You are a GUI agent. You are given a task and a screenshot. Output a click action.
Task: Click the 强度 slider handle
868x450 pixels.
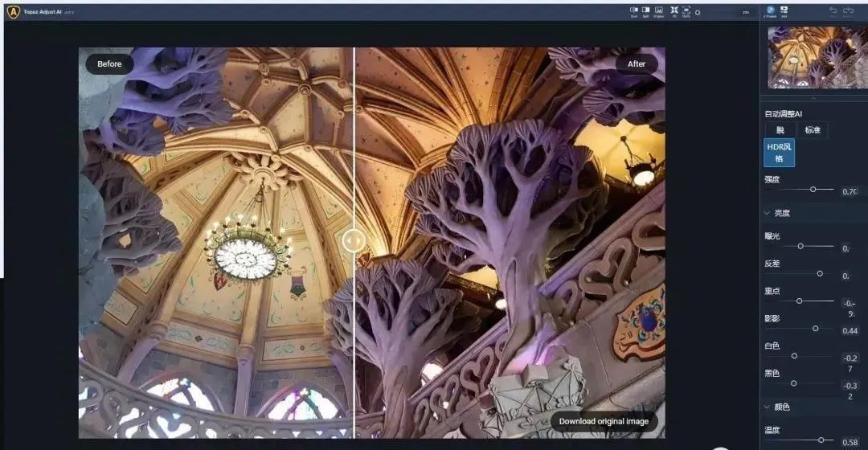(x=813, y=189)
